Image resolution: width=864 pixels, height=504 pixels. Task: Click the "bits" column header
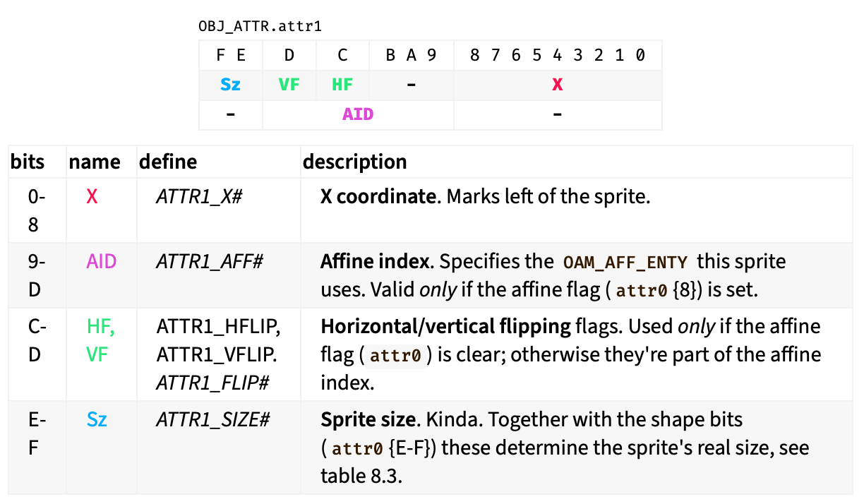(x=28, y=162)
